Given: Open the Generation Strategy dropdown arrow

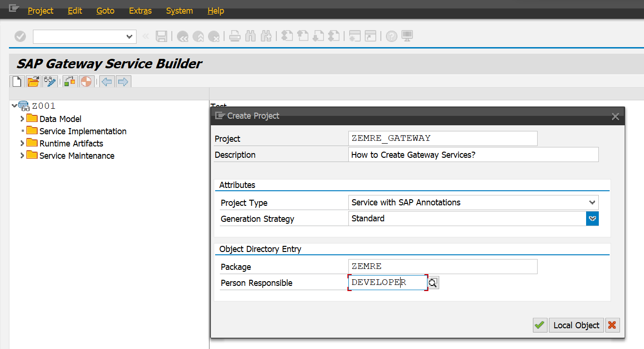Looking at the screenshot, I should 592,219.
